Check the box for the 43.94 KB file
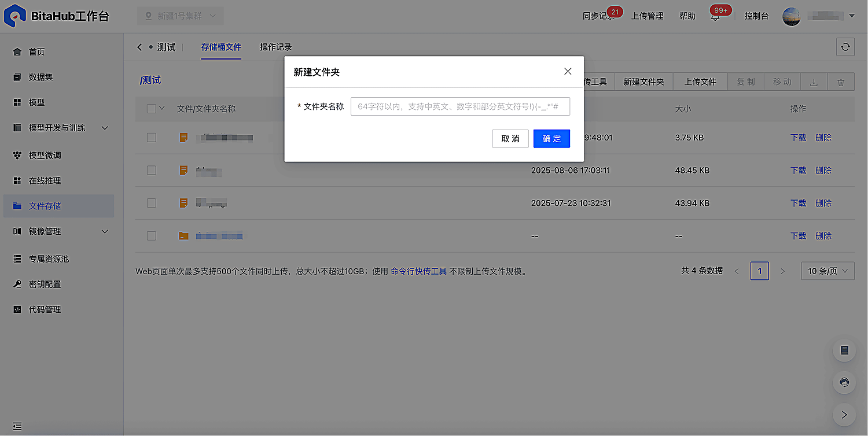 click(152, 203)
